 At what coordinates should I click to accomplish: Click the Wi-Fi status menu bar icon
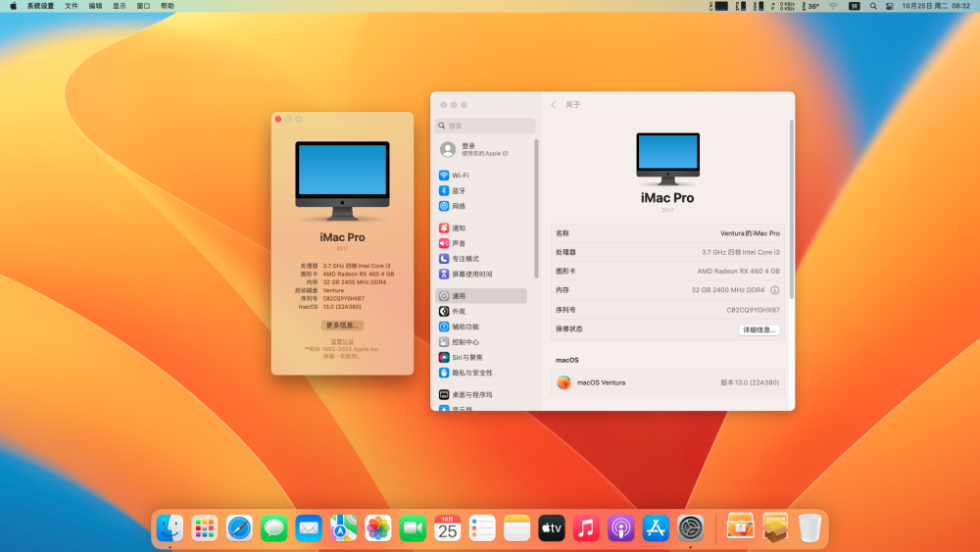click(833, 6)
